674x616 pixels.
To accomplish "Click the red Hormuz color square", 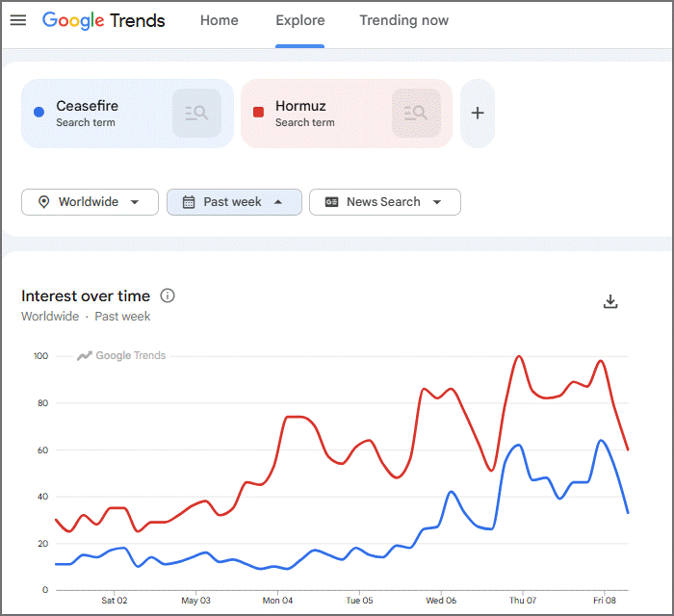I will [x=258, y=112].
